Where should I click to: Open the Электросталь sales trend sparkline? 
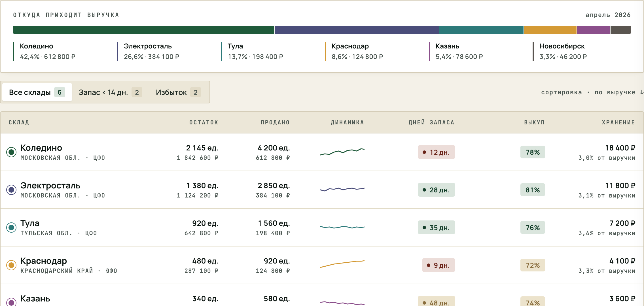coord(342,189)
